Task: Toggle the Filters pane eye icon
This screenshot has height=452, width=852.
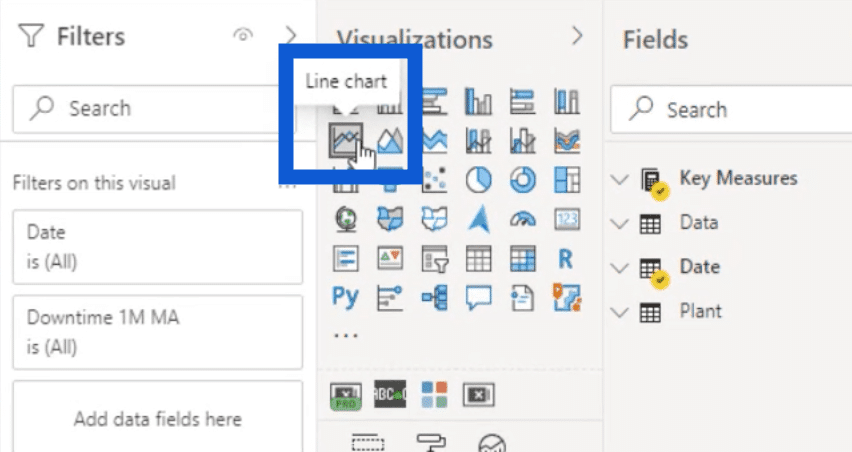Action: pyautogui.click(x=243, y=35)
